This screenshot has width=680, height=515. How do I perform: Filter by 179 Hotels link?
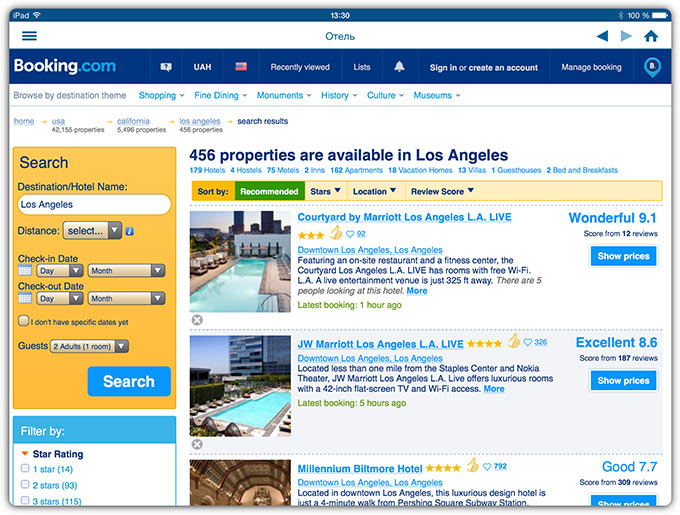click(x=207, y=170)
